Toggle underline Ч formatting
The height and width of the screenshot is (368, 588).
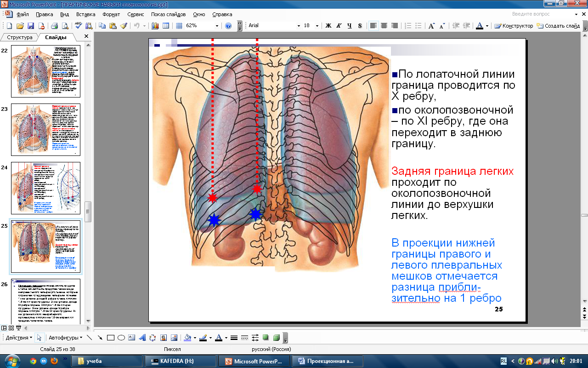click(350, 26)
